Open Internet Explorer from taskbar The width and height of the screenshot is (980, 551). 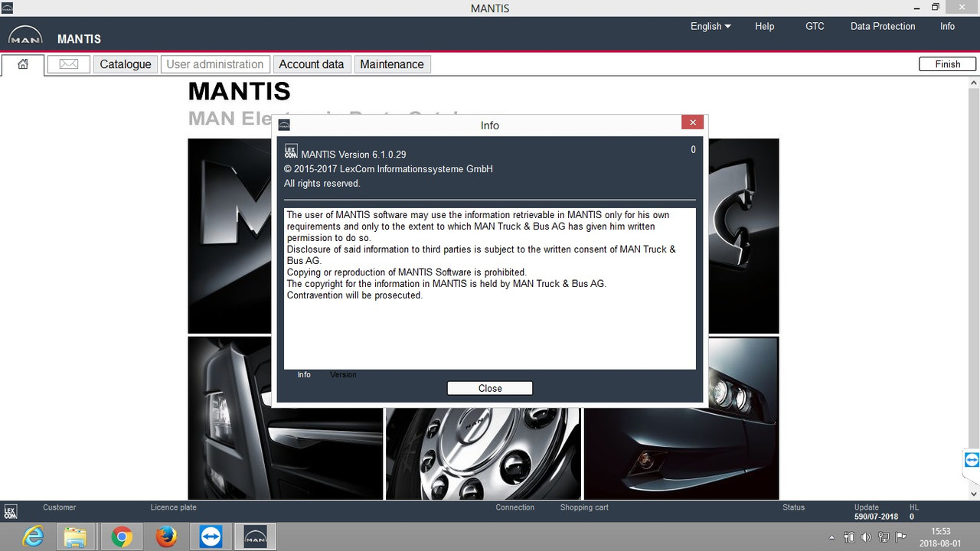coord(33,536)
